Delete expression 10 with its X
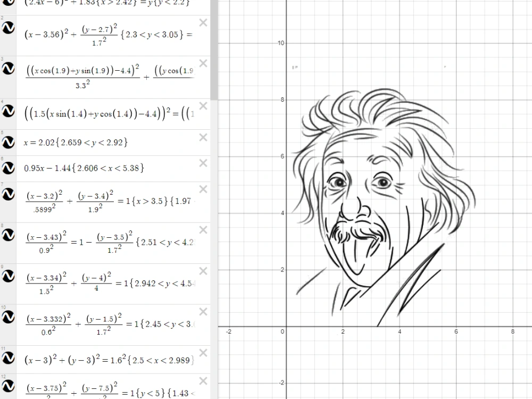This screenshot has width=532, height=399. click(x=203, y=312)
